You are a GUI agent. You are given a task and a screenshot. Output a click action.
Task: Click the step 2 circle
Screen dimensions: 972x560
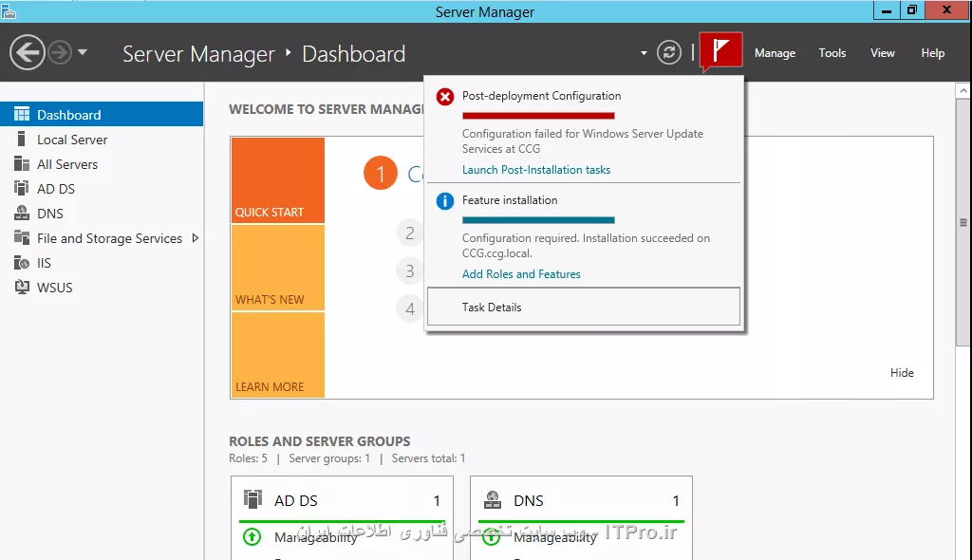pyautogui.click(x=409, y=233)
